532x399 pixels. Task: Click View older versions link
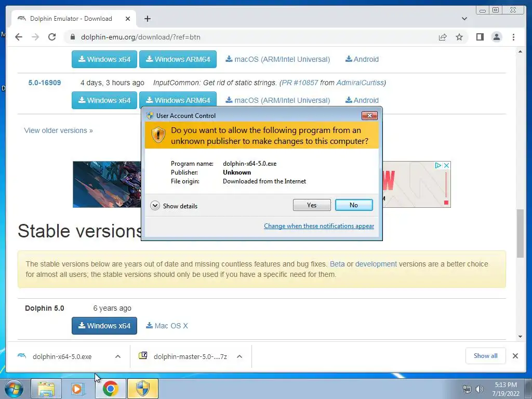[x=58, y=130]
